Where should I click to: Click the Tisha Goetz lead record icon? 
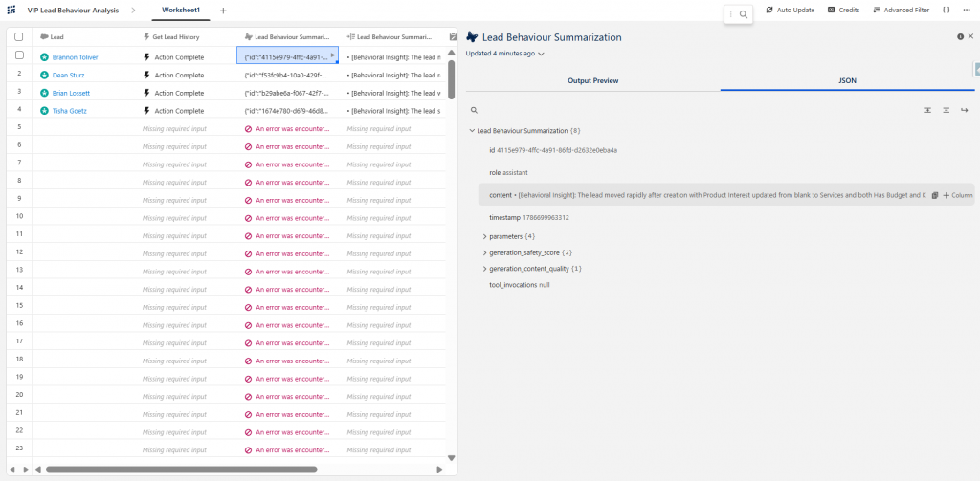pyautogui.click(x=44, y=111)
